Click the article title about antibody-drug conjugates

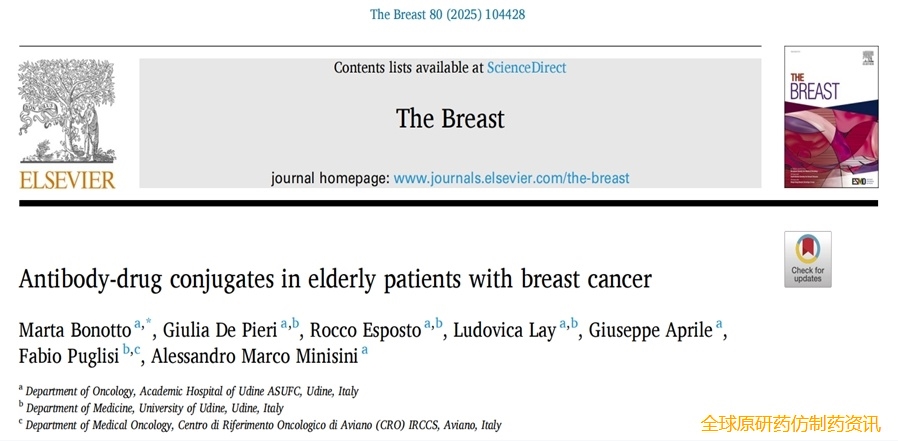click(336, 280)
